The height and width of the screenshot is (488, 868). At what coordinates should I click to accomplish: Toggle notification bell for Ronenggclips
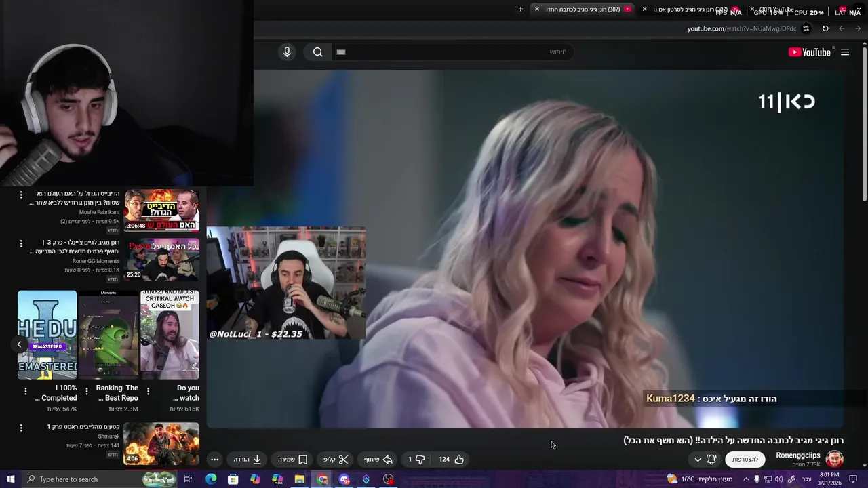711,459
